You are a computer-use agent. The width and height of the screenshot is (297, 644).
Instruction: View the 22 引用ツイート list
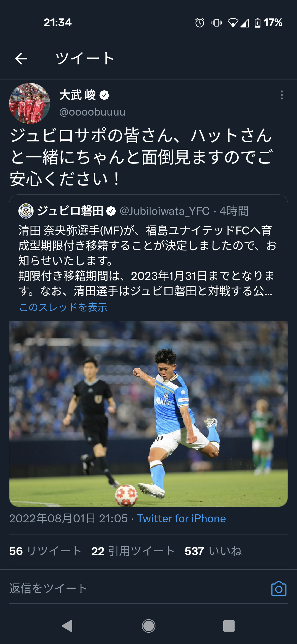(x=133, y=551)
